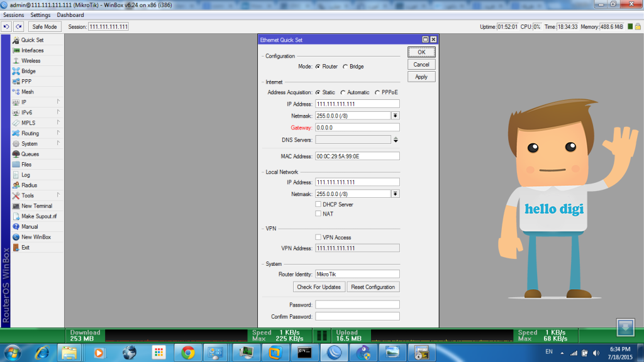The width and height of the screenshot is (644, 362).
Task: Toggle the Safe Mode button
Action: pyautogui.click(x=45, y=26)
